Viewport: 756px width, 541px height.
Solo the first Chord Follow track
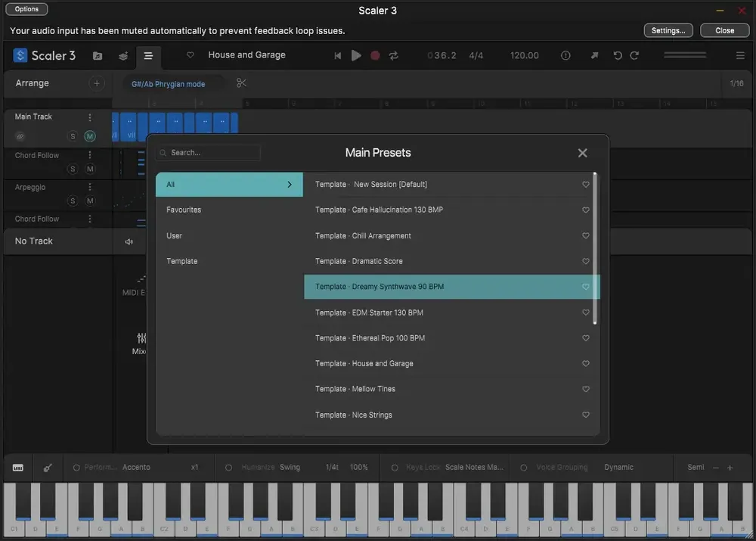[73, 169]
